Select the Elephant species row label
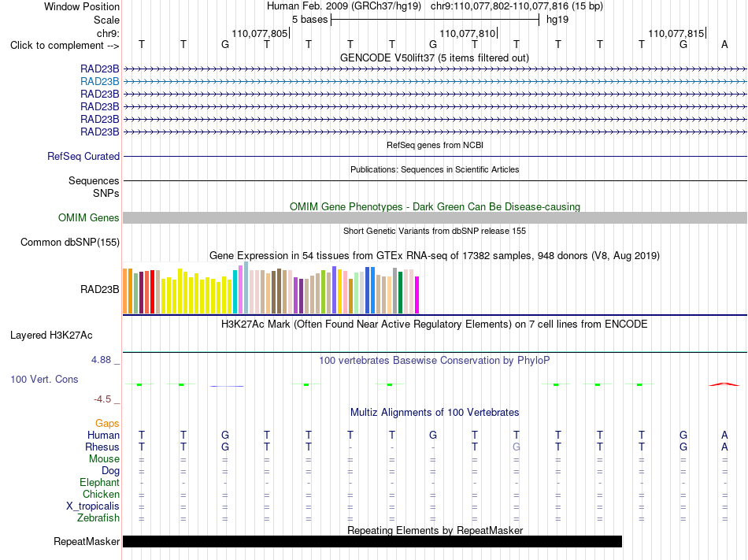Image resolution: width=748 pixels, height=560 pixels. 99,482
